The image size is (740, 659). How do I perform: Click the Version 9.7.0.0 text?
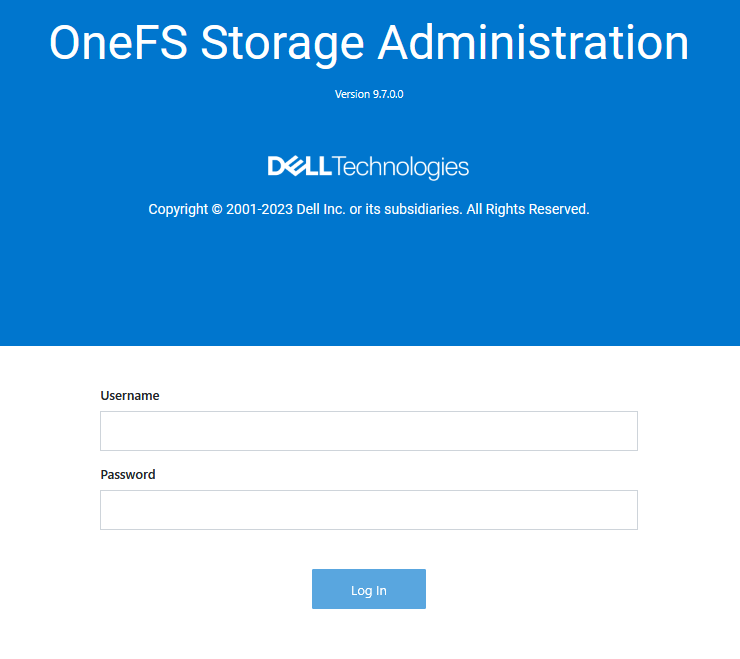pyautogui.click(x=368, y=94)
